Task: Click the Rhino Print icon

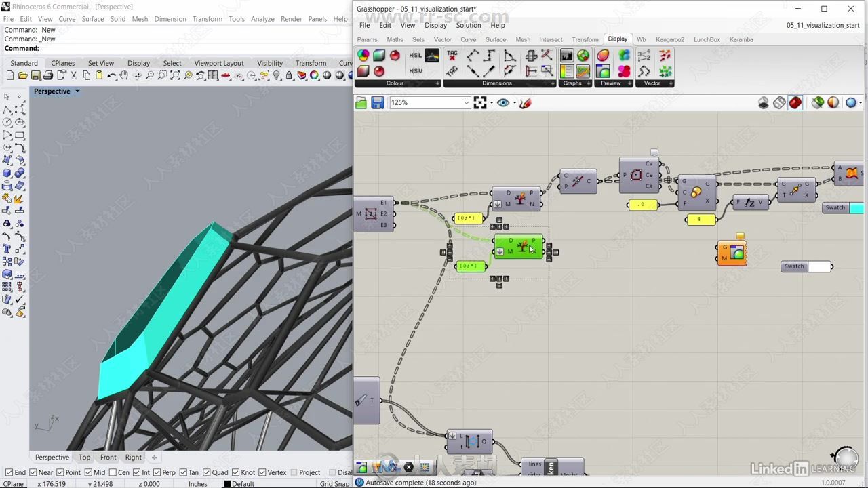Action: click(x=47, y=75)
